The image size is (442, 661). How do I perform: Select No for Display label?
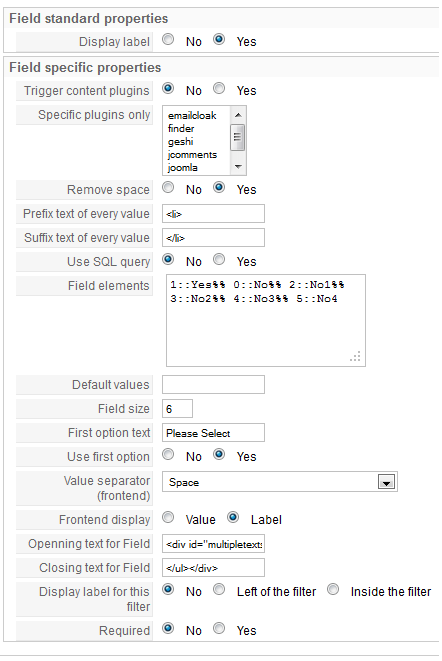(x=168, y=40)
